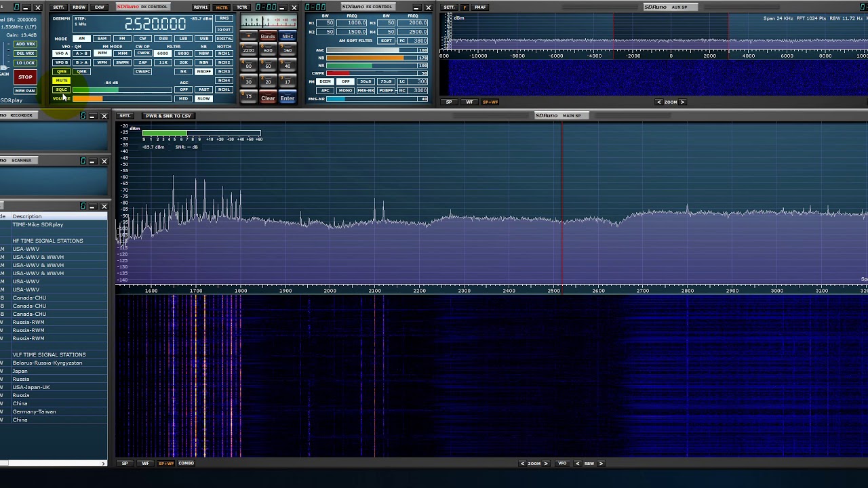The image size is (868, 488).
Task: Toggle the SQLC squelch button
Action: point(62,89)
